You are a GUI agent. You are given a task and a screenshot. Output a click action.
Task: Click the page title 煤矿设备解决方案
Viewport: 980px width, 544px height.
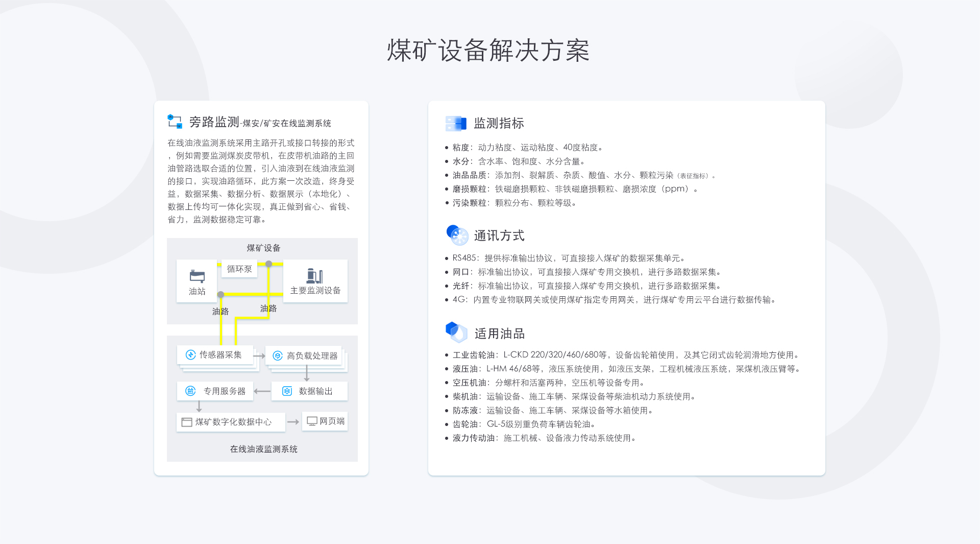tap(488, 51)
